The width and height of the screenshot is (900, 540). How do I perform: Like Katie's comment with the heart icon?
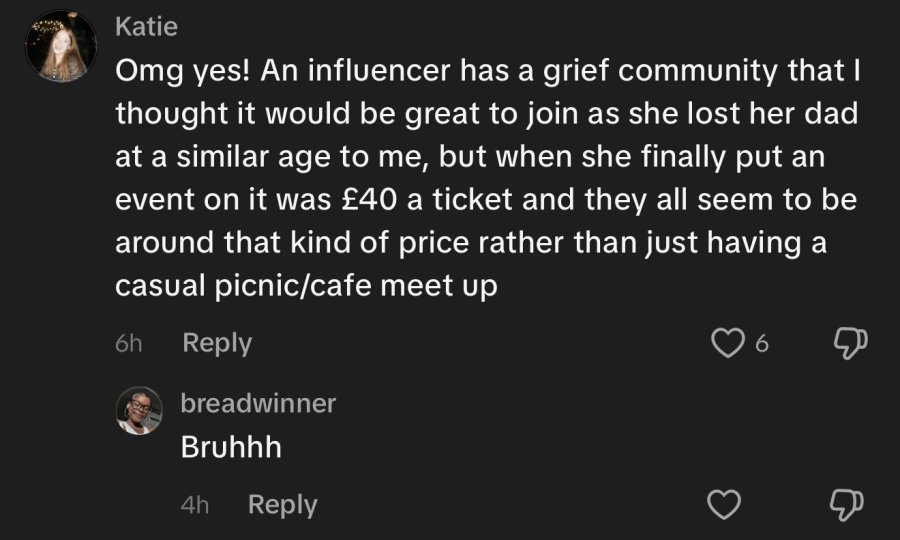point(727,343)
